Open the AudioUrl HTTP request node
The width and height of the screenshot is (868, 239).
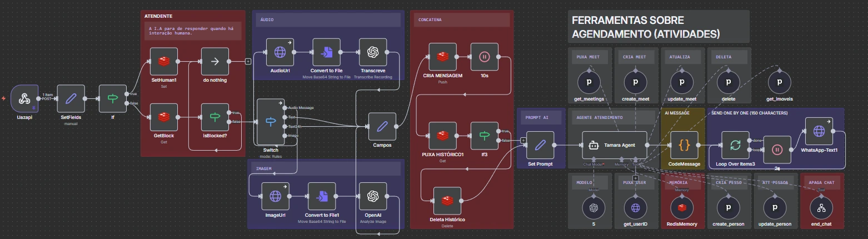coord(280,52)
